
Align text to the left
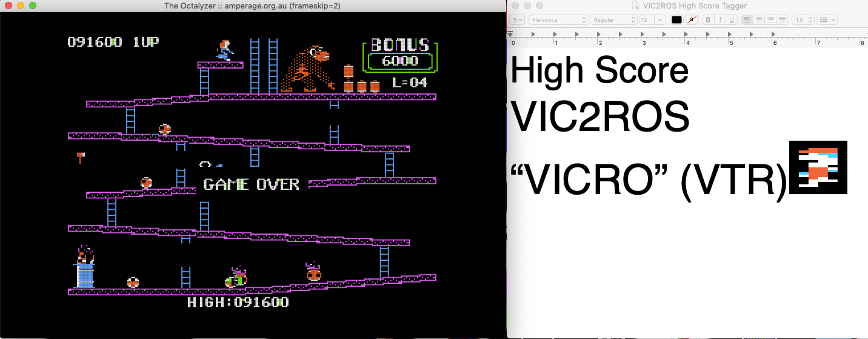(x=747, y=20)
